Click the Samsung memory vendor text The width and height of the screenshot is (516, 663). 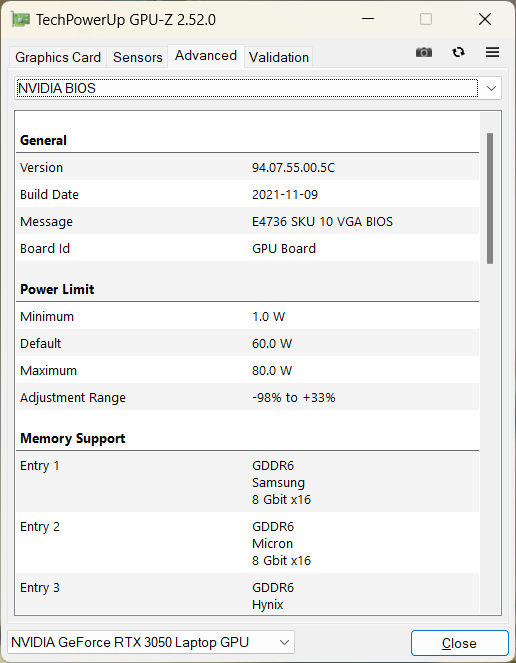pyautogui.click(x=278, y=483)
